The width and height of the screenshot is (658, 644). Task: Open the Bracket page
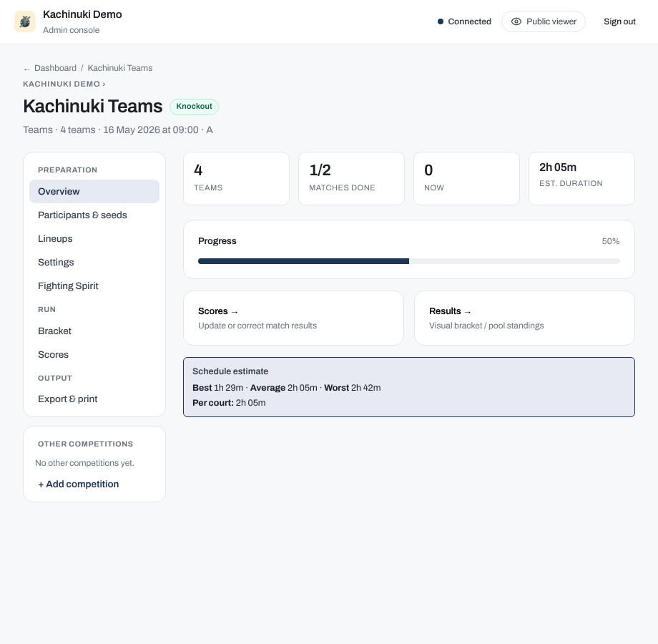point(94,331)
